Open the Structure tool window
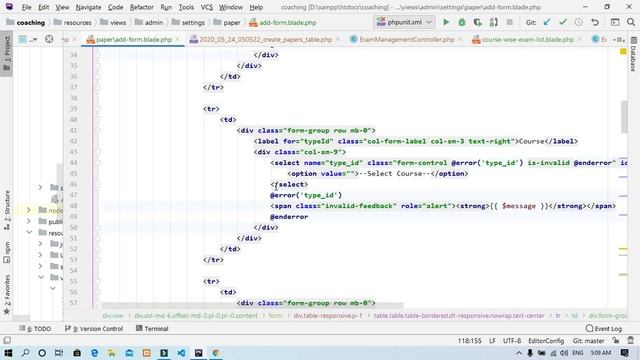The image size is (640, 360). coord(7,210)
